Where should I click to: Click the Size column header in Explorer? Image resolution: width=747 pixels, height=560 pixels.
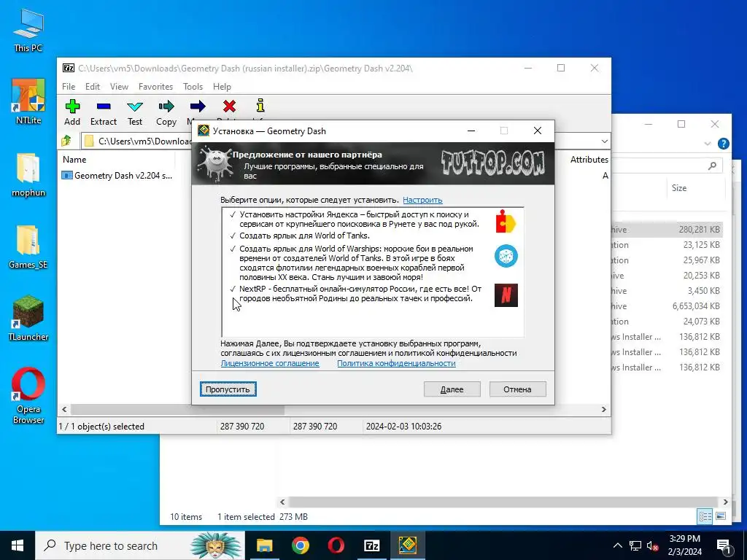point(679,188)
